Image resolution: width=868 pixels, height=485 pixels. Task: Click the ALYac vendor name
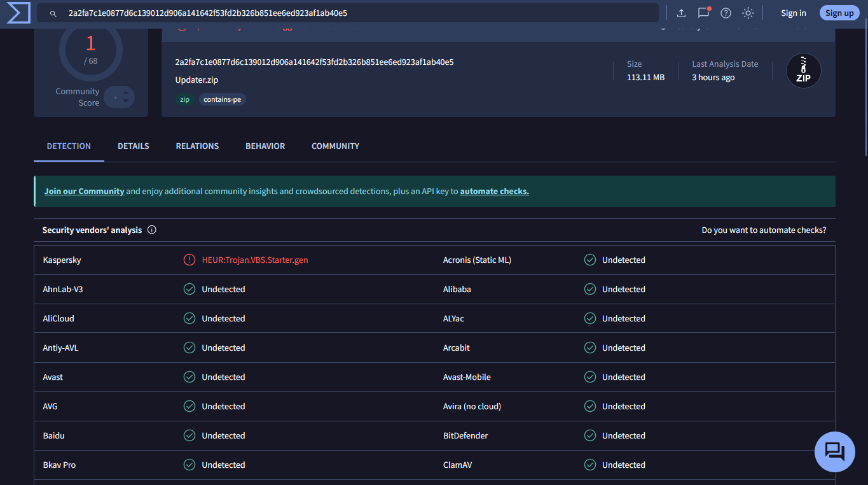[x=454, y=318]
